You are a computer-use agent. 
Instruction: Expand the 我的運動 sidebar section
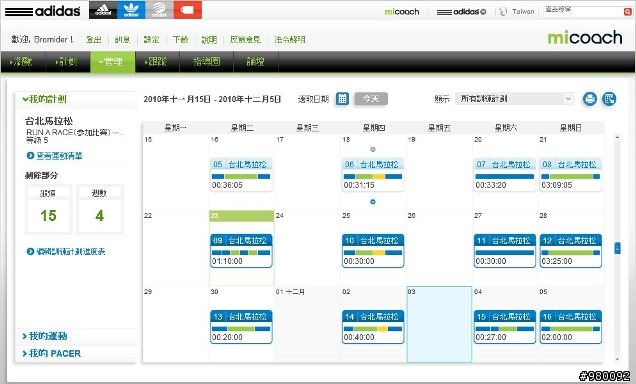tap(45, 336)
